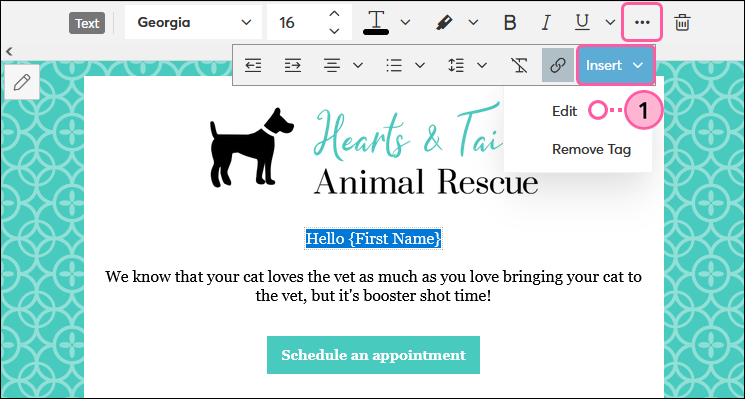
Task: Delete block with trash icon
Action: click(682, 22)
